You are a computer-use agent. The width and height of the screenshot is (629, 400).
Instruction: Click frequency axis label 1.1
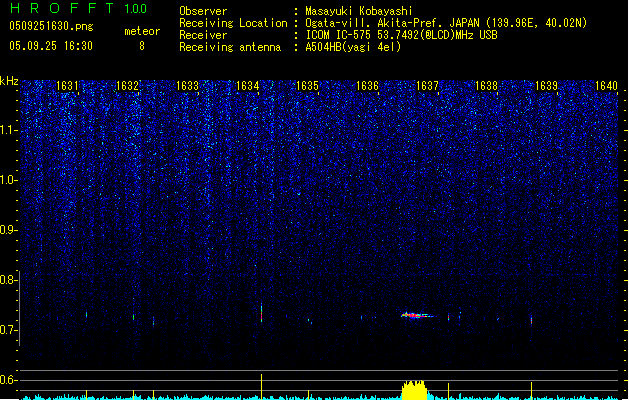8,130
